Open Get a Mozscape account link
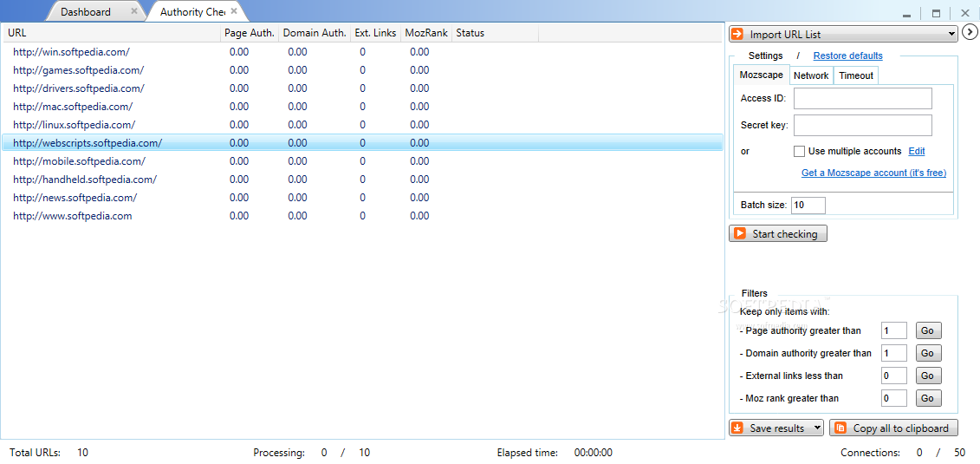 click(x=873, y=173)
